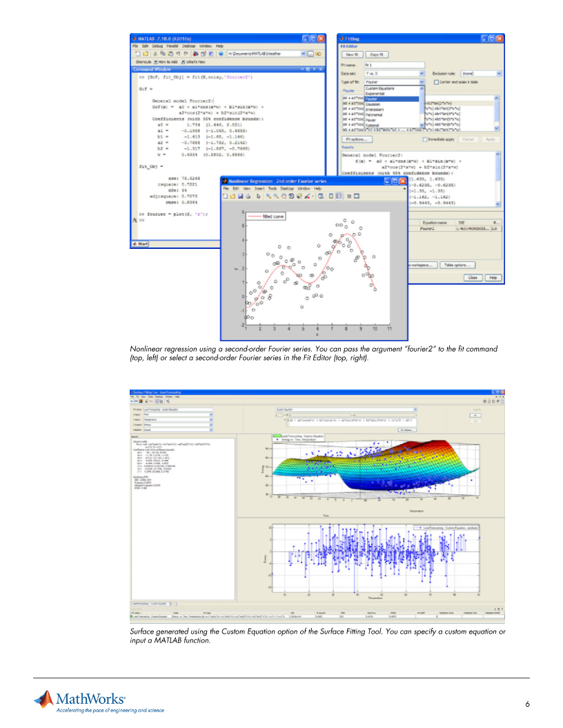The height and width of the screenshot is (728, 563).
Task: Click the MATLAB Start button
Action: pos(140,244)
